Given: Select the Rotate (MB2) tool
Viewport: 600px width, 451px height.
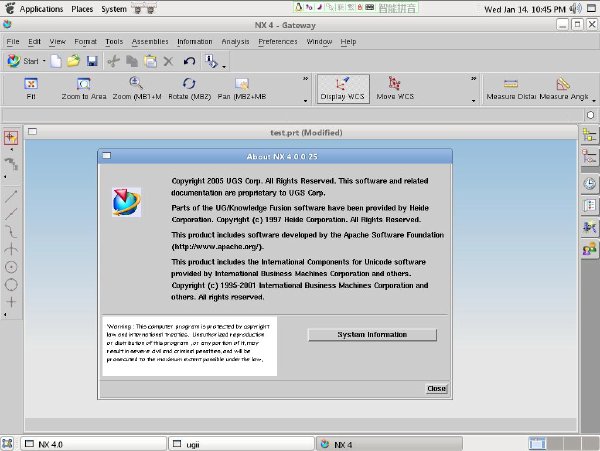Looking at the screenshot, I should click(189, 89).
